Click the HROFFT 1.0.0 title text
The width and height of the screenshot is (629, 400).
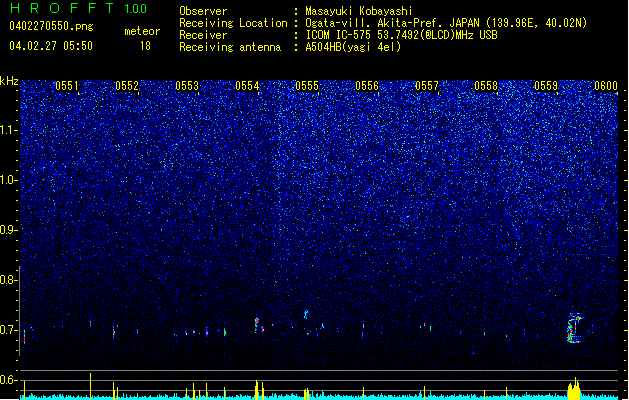point(78,8)
